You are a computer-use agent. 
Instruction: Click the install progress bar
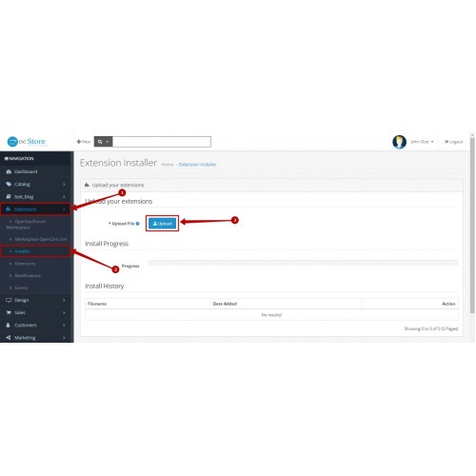(304, 263)
